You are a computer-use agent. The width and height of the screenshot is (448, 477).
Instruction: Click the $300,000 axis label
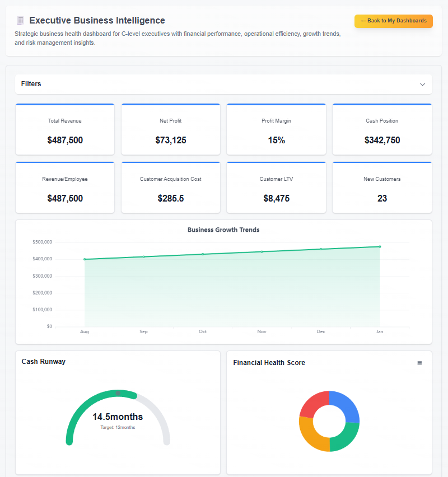43,276
